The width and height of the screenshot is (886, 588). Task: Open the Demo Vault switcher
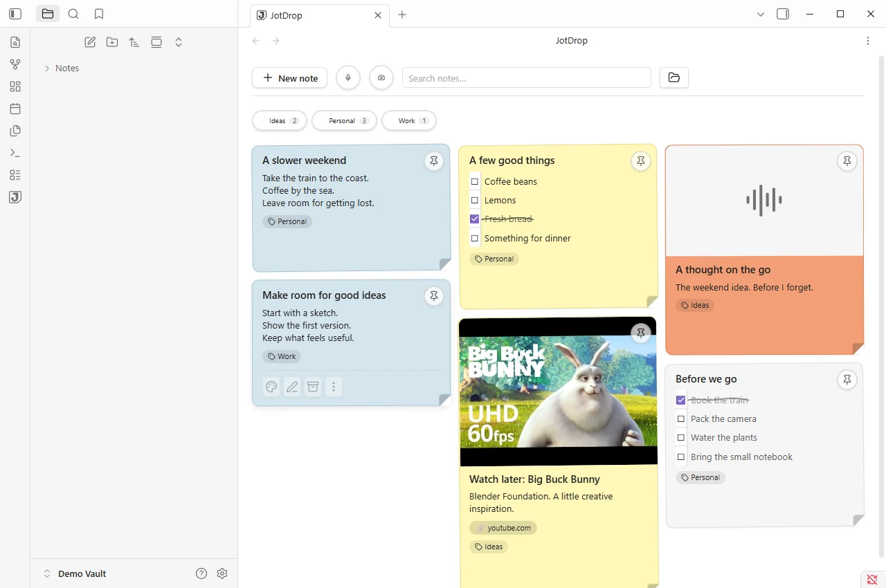click(x=75, y=573)
